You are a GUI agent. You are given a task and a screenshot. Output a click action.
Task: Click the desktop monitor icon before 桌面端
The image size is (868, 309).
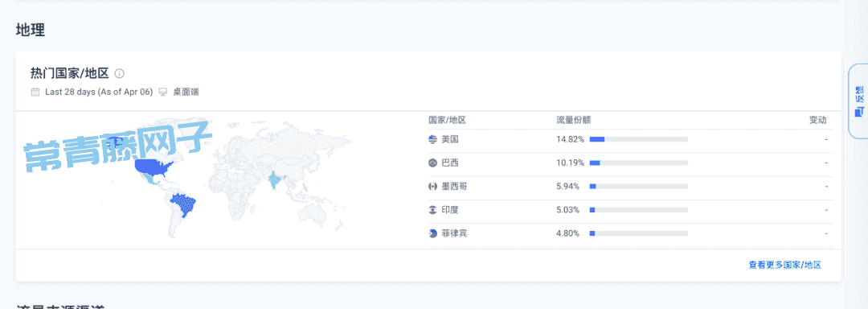click(x=162, y=92)
